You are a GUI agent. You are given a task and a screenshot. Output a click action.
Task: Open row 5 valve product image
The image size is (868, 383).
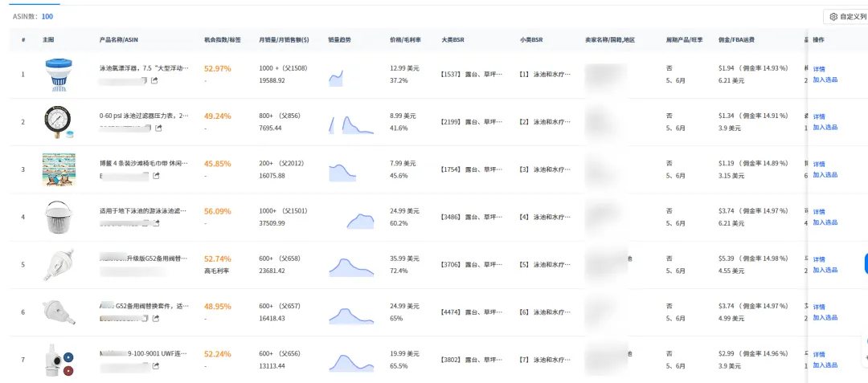tap(57, 265)
